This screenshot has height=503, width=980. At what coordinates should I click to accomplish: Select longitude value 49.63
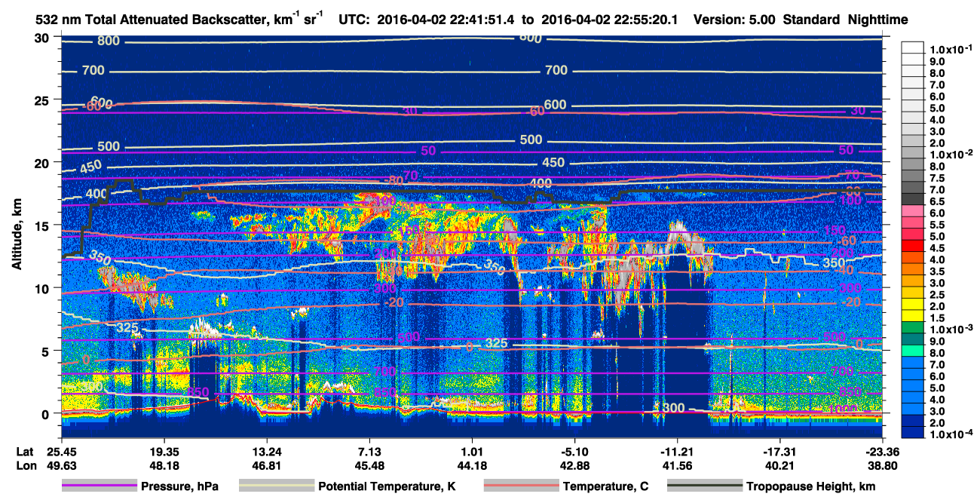click(61, 465)
